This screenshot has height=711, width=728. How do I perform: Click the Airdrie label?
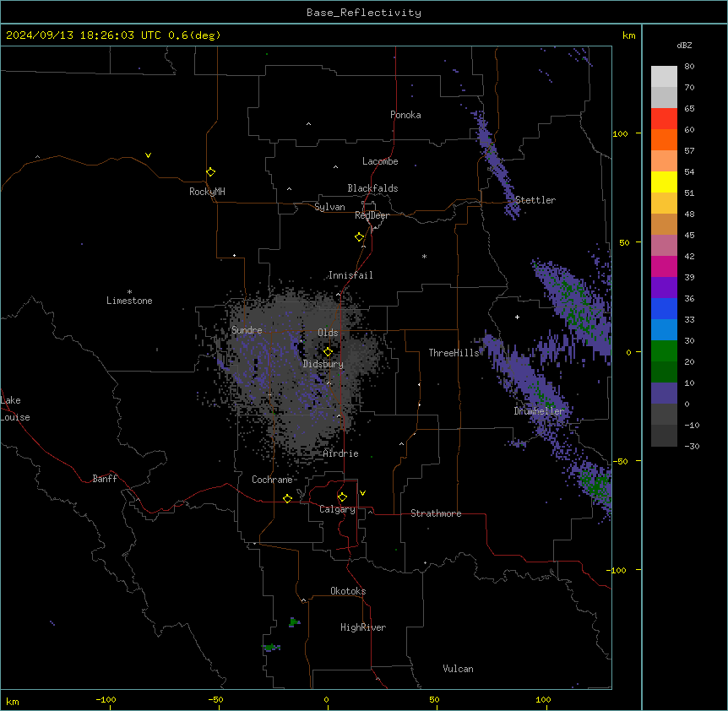click(x=341, y=453)
